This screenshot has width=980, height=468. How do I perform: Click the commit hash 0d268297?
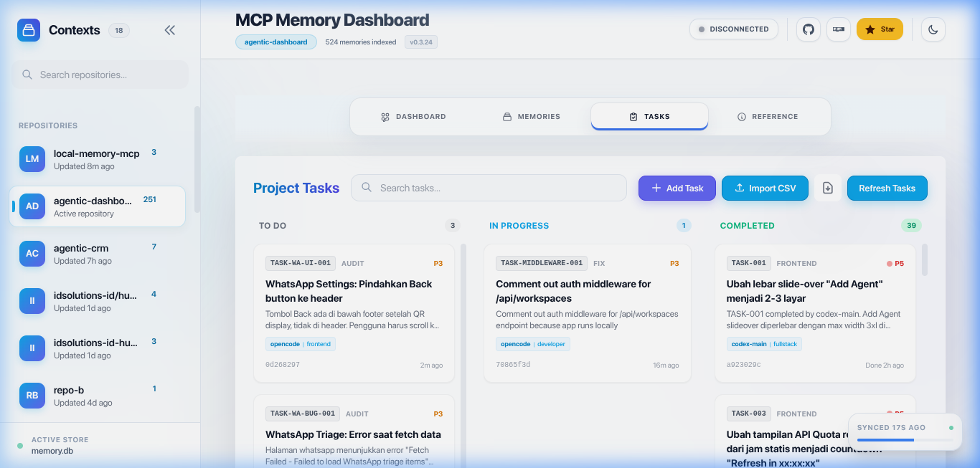pos(283,365)
